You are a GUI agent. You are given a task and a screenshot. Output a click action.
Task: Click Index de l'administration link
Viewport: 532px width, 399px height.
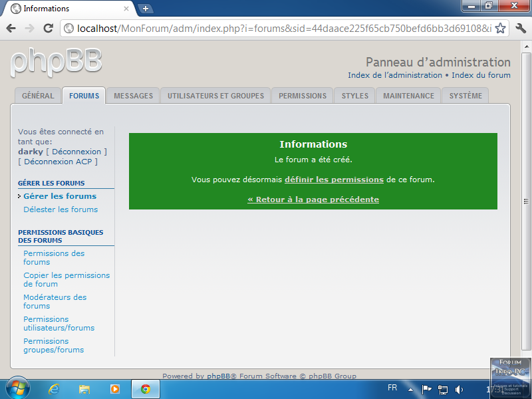[395, 75]
